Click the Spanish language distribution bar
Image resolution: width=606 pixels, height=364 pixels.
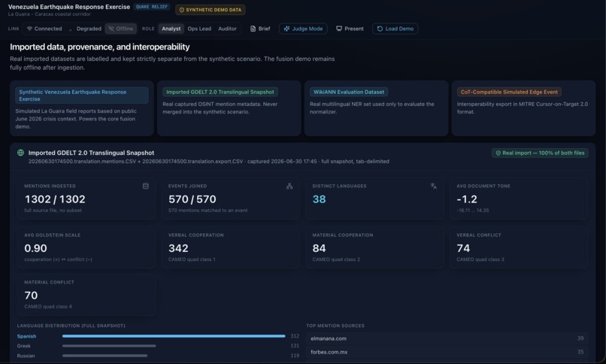[174, 336]
